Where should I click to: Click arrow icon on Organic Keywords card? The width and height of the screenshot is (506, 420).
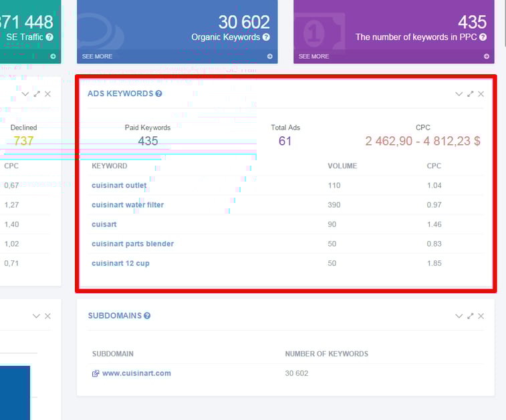(270, 56)
